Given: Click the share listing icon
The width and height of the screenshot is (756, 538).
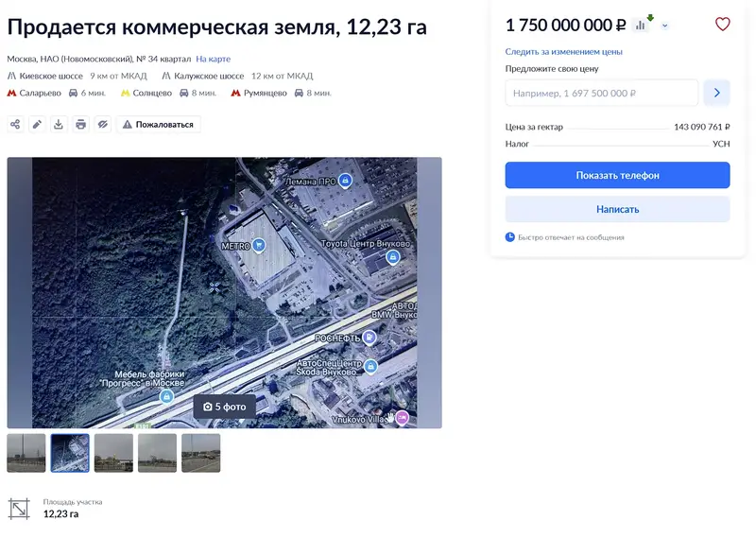Looking at the screenshot, I should 15,125.
